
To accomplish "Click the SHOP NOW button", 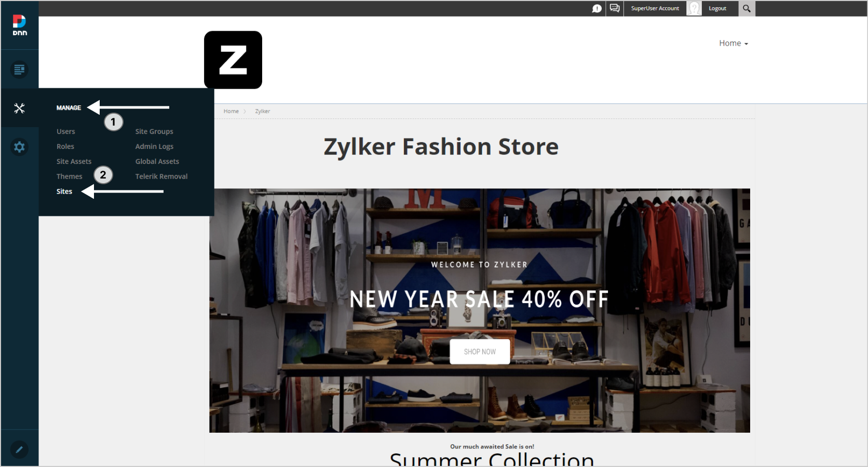I will pyautogui.click(x=480, y=352).
